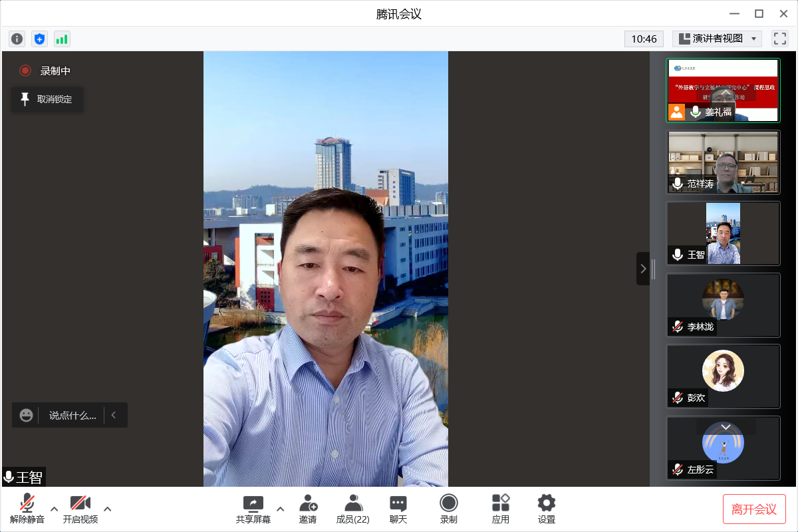Expand audio options arrow beside 解除静音
This screenshot has height=532, width=798.
(x=55, y=509)
